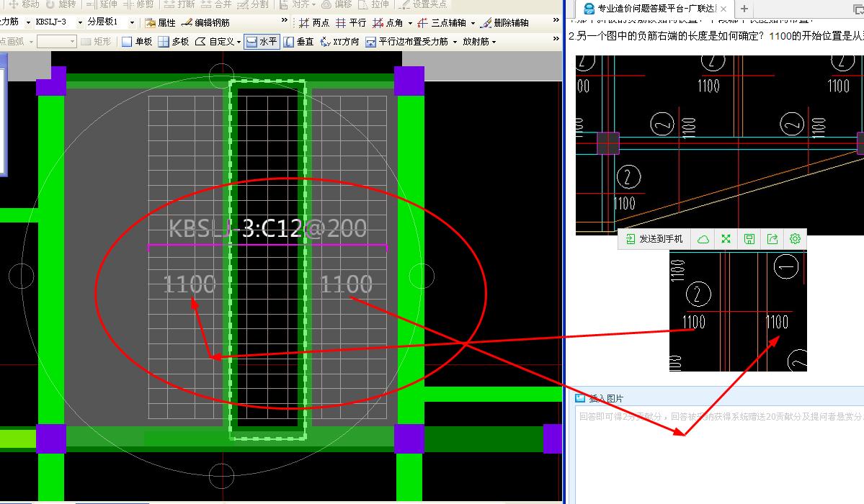
Task: Click 插入图片 (Insert image) button
Action: 600,398
